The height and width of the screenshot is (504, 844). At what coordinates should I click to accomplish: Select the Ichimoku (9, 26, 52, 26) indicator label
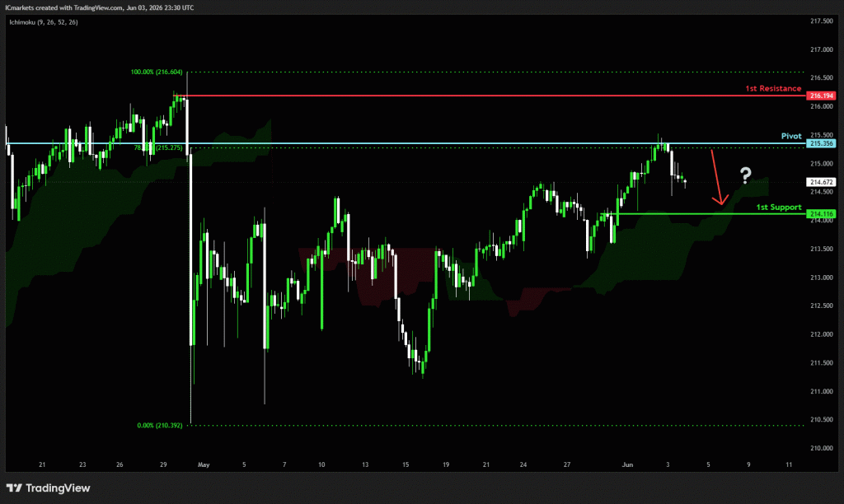pyautogui.click(x=44, y=22)
